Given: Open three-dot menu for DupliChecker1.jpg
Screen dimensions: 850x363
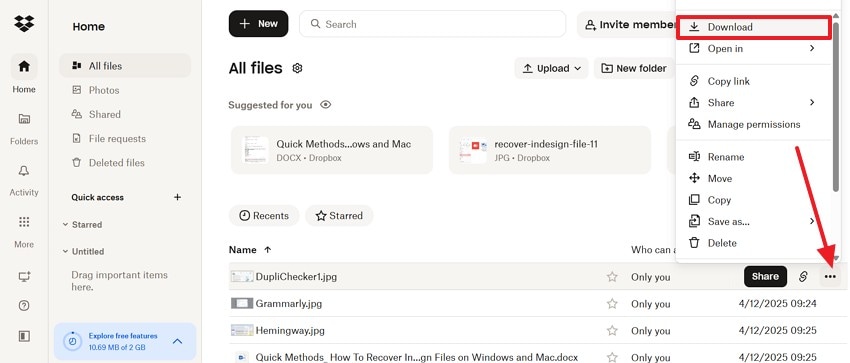Looking at the screenshot, I should coord(830,276).
